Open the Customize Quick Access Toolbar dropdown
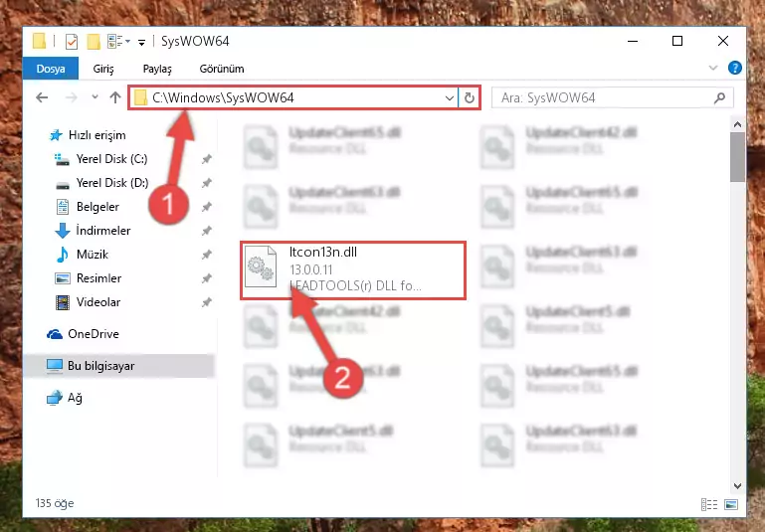This screenshot has width=765, height=532. coord(141,43)
